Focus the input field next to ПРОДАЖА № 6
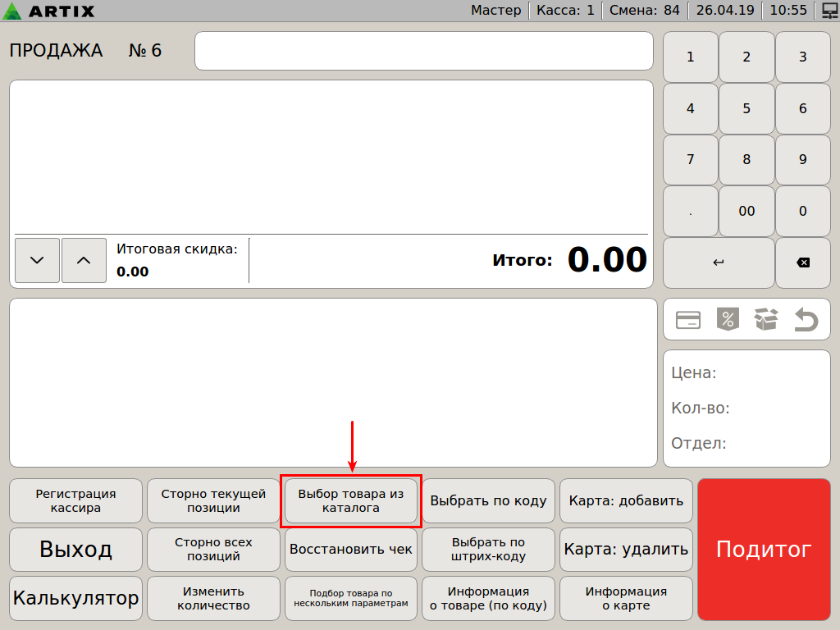Image resolution: width=840 pixels, height=630 pixels. [423, 51]
